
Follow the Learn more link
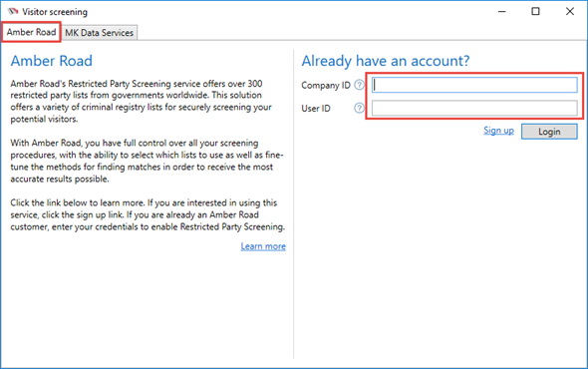(x=263, y=246)
